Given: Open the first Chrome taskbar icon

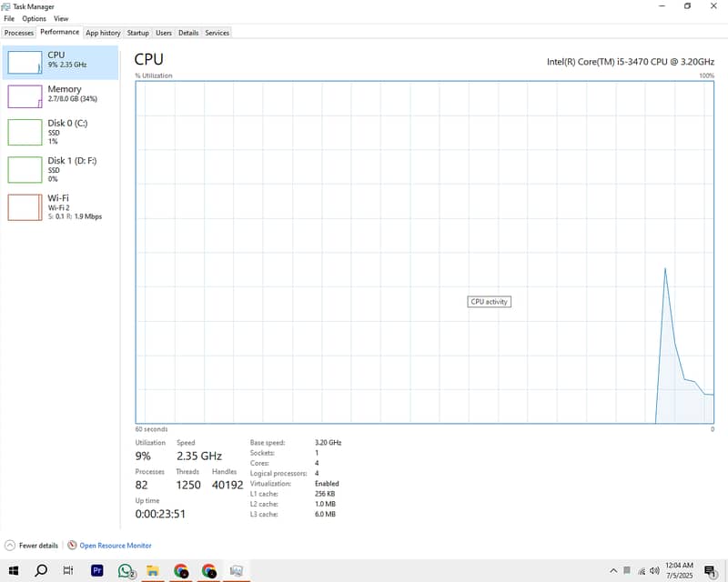Looking at the screenshot, I should tap(180, 570).
